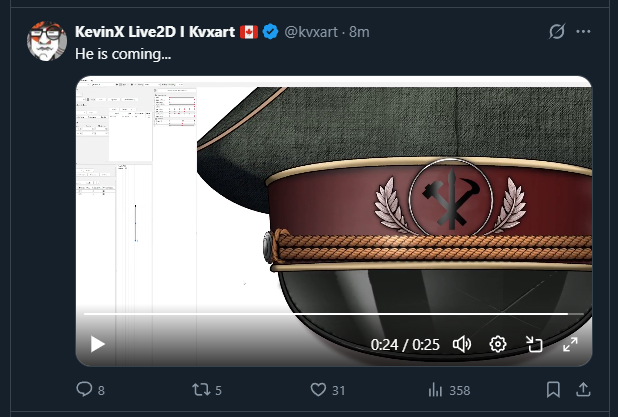Image resolution: width=618 pixels, height=417 pixels.
Task: Seek within the video progress bar
Action: click(x=333, y=314)
